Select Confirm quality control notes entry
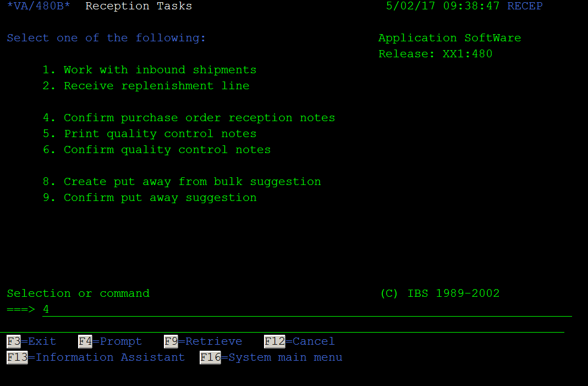588x386 pixels. [x=157, y=150]
